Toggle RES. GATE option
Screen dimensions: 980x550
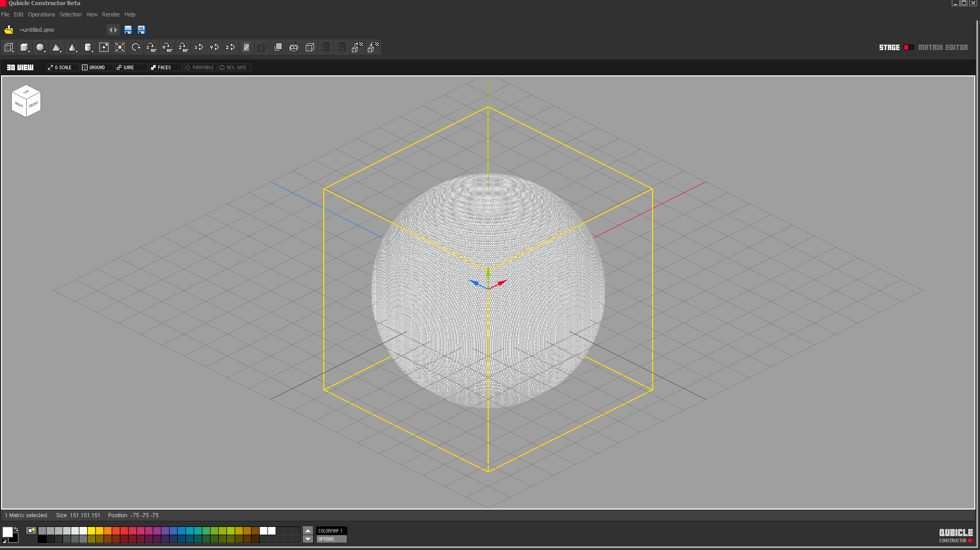click(234, 68)
